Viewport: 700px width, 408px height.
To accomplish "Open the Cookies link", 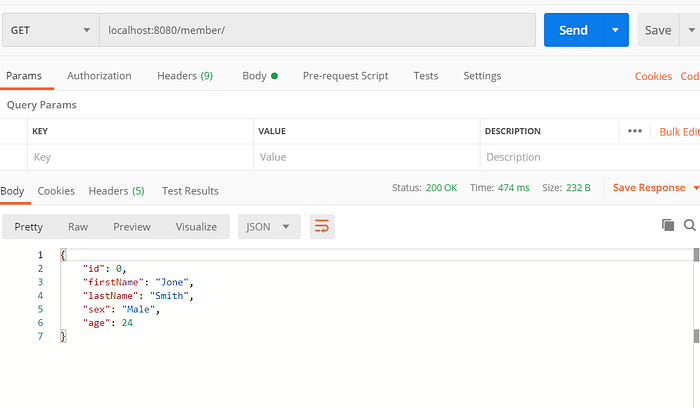I will pos(653,76).
